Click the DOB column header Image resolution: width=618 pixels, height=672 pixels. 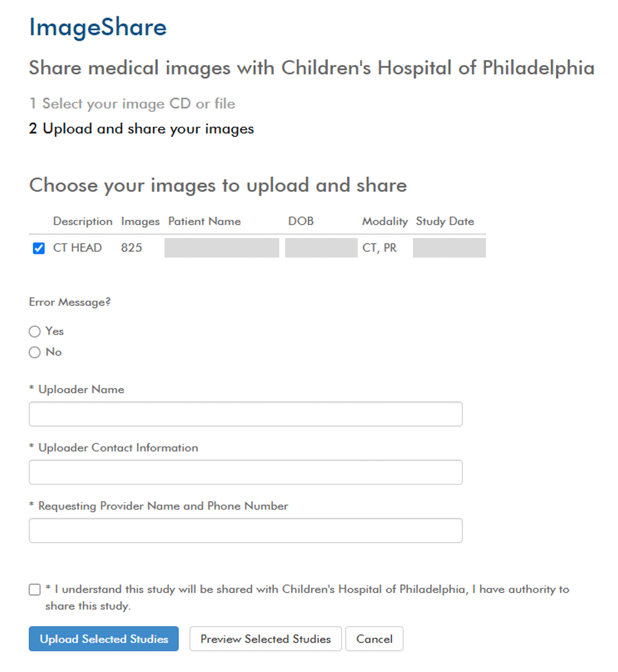301,221
